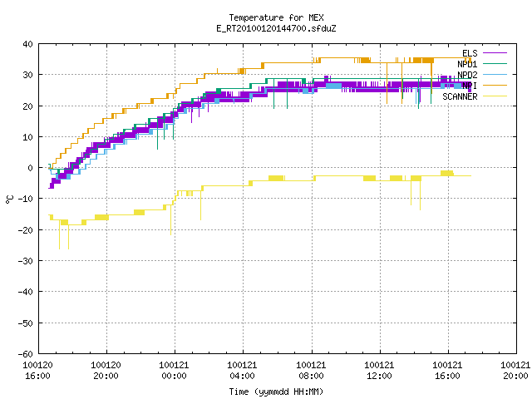This screenshot has width=532, height=399.
Task: Click the y-axis label 30
Action: tap(27, 75)
